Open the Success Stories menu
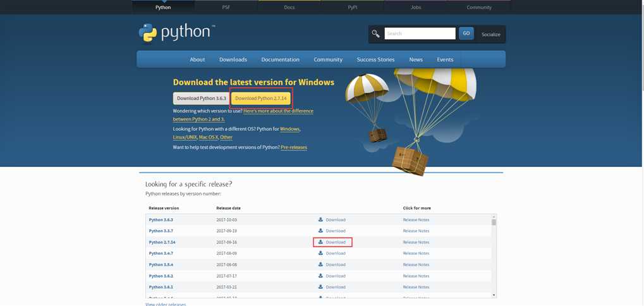 (x=375, y=59)
